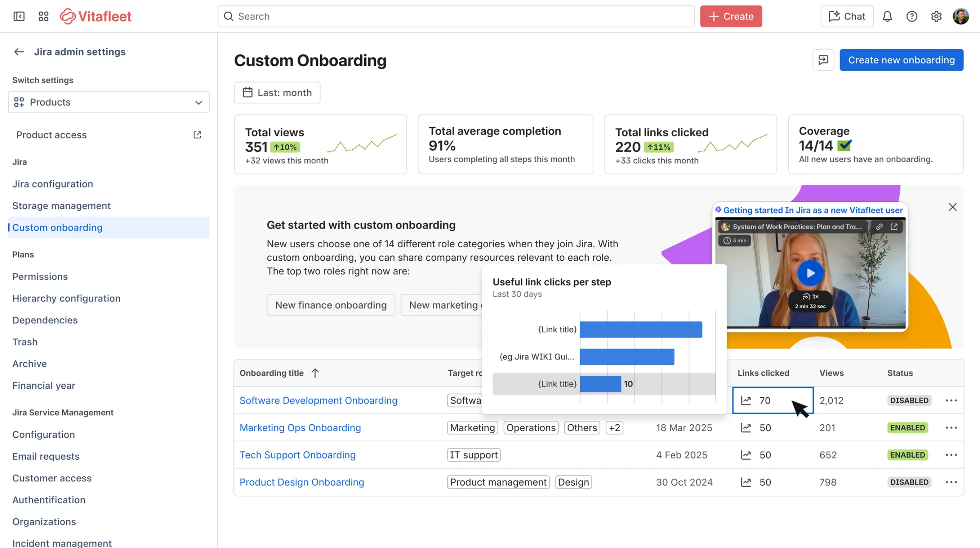Play the onboarding video

(x=810, y=273)
